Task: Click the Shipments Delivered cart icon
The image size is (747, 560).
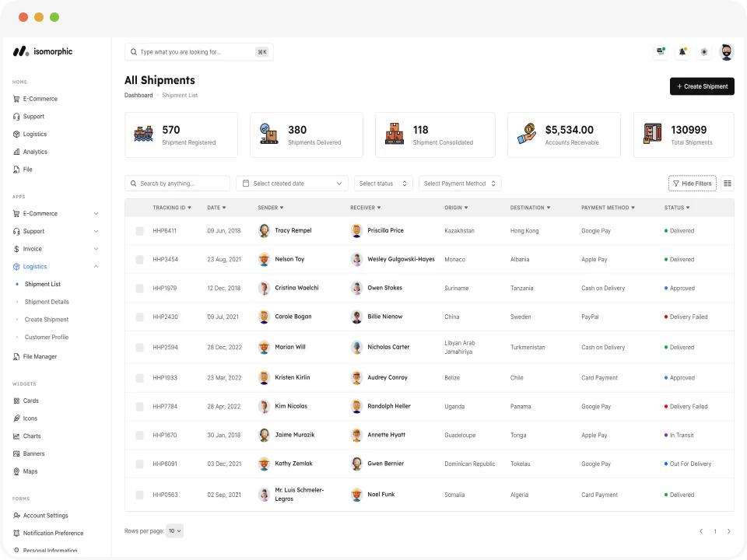Action: tap(268, 135)
